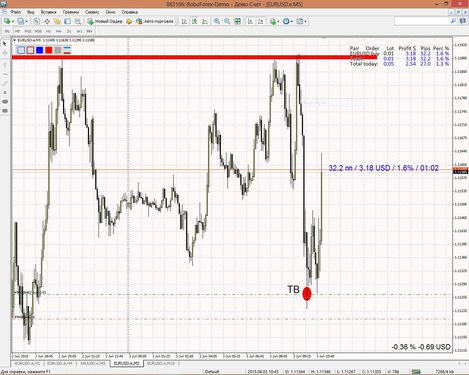
Task: Click the red TB marker on chart
Action: [307, 294]
